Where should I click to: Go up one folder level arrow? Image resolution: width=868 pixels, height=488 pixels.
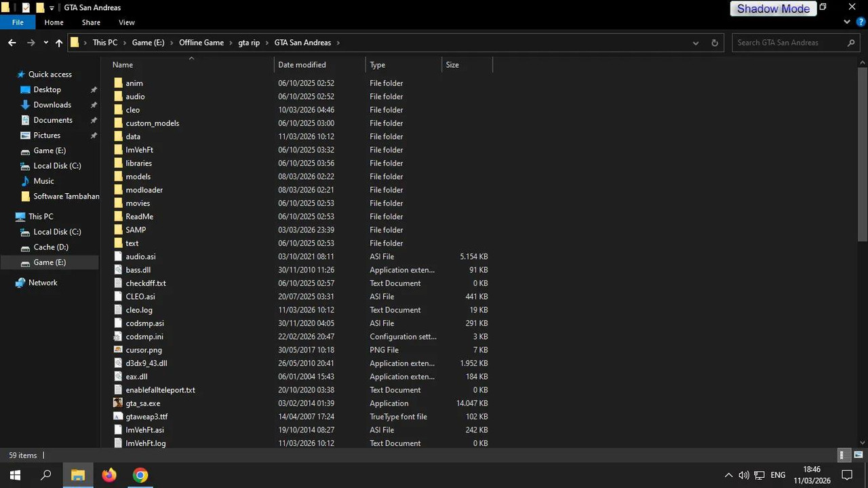coord(59,43)
